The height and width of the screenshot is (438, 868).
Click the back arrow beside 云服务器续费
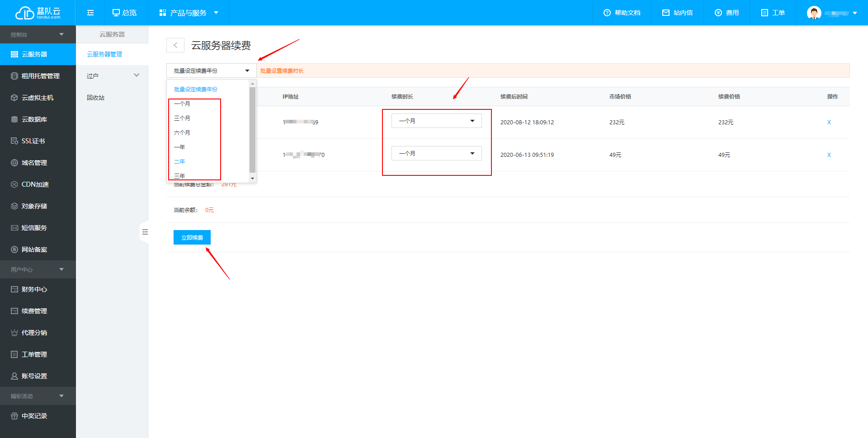(x=175, y=45)
